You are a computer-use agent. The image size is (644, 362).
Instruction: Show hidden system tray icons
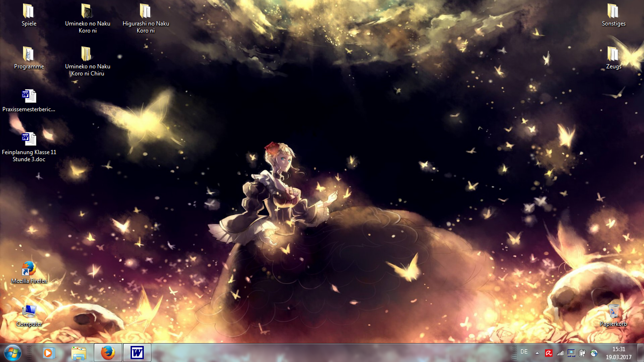click(x=537, y=353)
